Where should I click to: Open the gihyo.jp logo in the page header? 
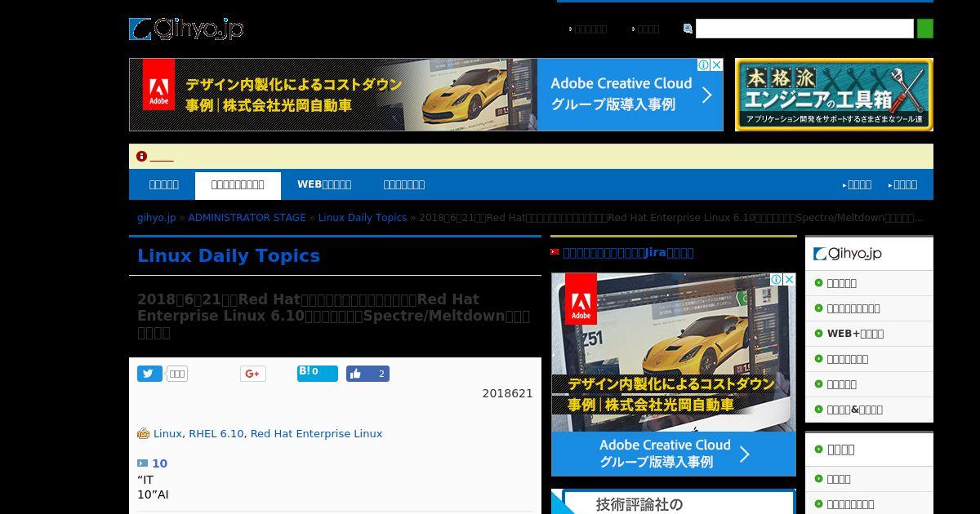[186, 29]
